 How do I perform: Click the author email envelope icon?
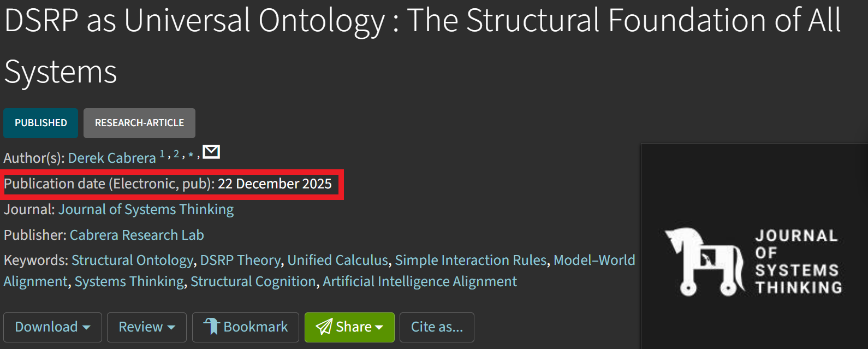click(x=211, y=152)
